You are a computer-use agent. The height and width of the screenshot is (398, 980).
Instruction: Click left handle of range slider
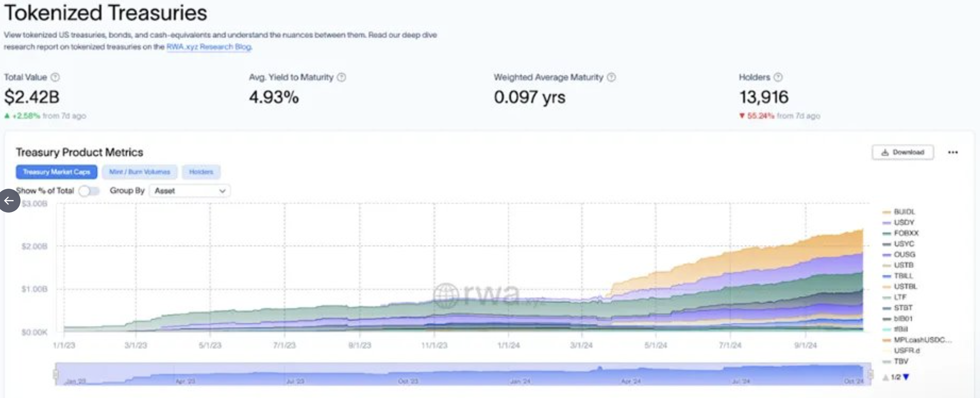point(56,374)
